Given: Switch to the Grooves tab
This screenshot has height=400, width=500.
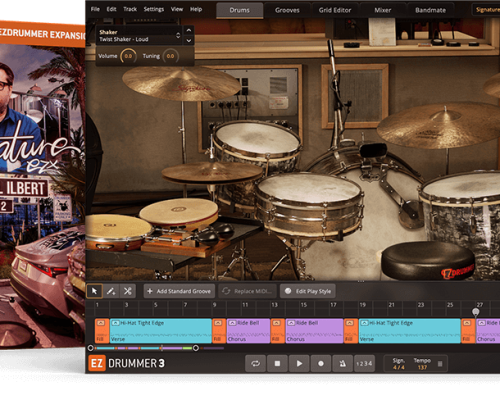Looking at the screenshot, I should pyautogui.click(x=287, y=10).
